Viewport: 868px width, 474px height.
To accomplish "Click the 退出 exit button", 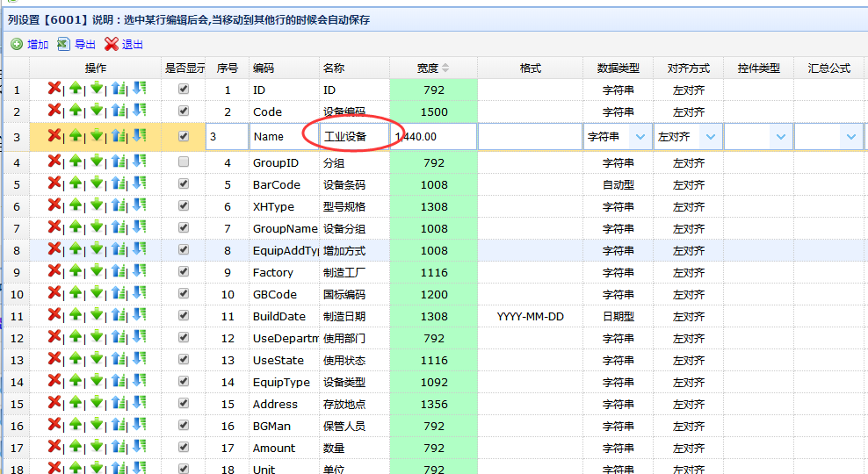I will click(124, 44).
